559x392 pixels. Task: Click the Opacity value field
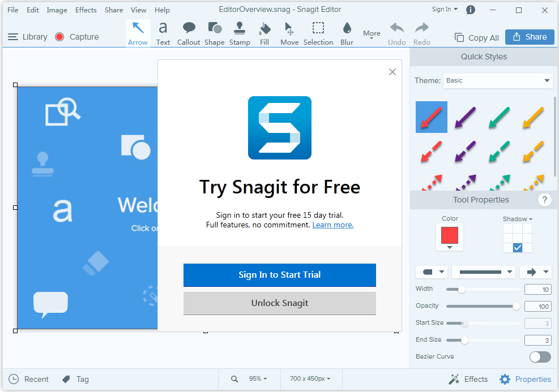click(x=538, y=307)
